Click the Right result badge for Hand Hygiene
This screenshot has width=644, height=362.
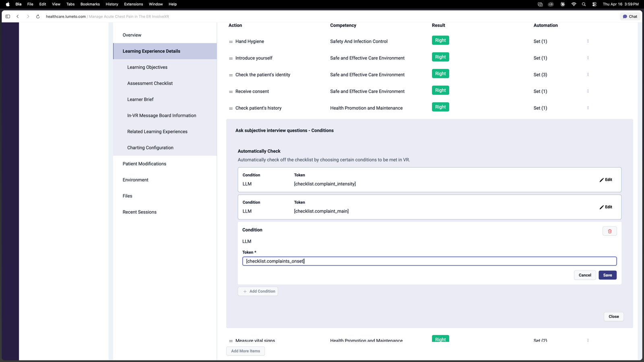coord(440,40)
